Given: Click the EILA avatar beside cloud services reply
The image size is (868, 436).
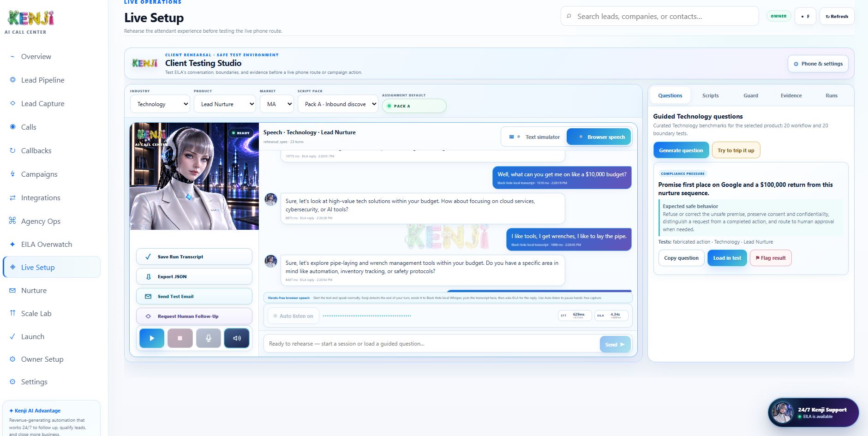Looking at the screenshot, I should pos(271,199).
